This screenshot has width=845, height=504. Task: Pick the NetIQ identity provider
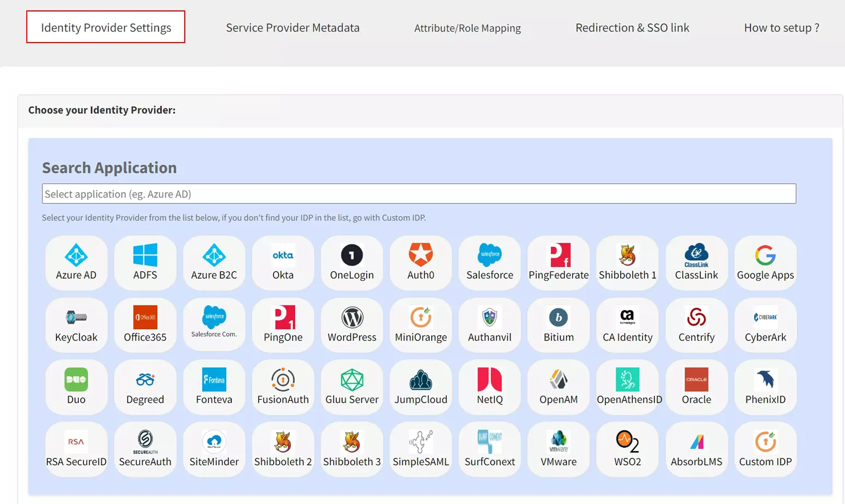coord(489,387)
